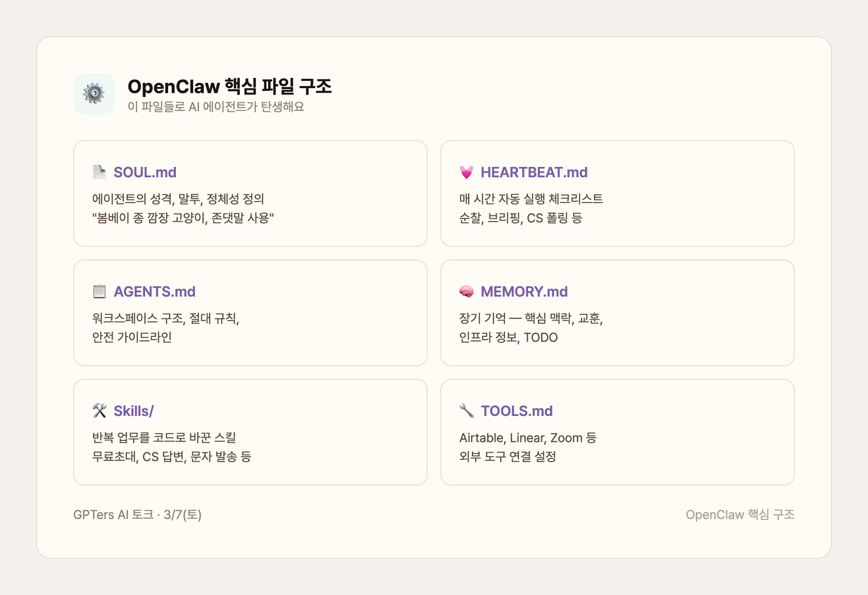The height and width of the screenshot is (595, 868).
Task: Click the document icon next to SOUL.md
Action: tap(99, 172)
